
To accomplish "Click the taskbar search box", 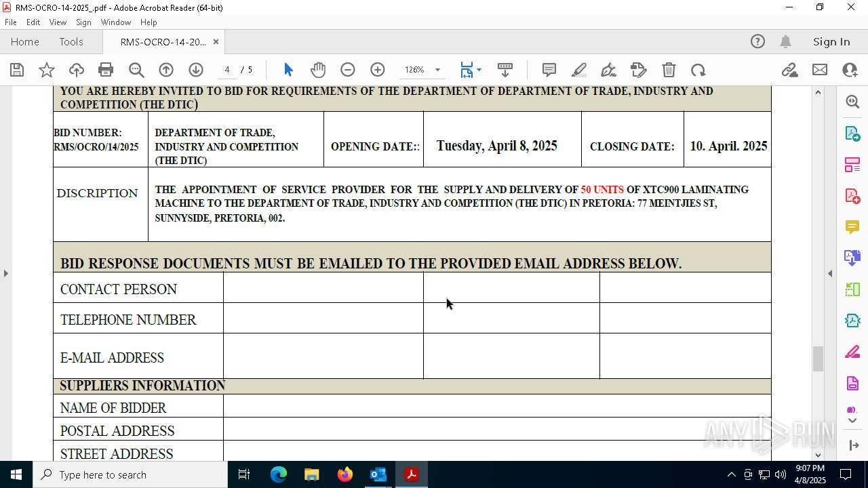I will point(130,474).
